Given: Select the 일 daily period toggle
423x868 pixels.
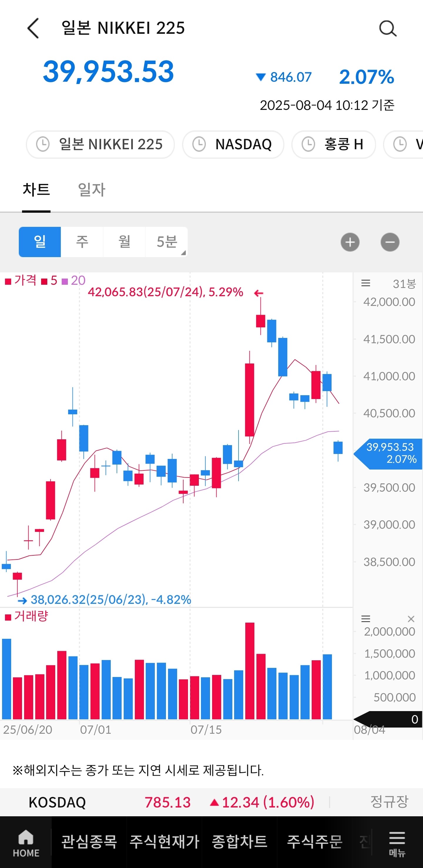Looking at the screenshot, I should click(x=40, y=242).
